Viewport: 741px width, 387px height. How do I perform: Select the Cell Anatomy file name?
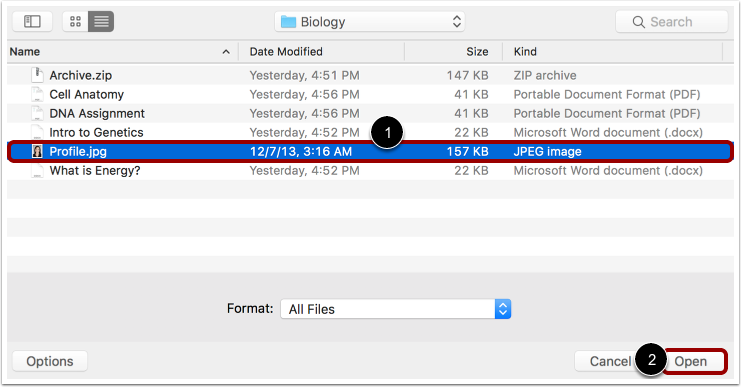point(86,95)
